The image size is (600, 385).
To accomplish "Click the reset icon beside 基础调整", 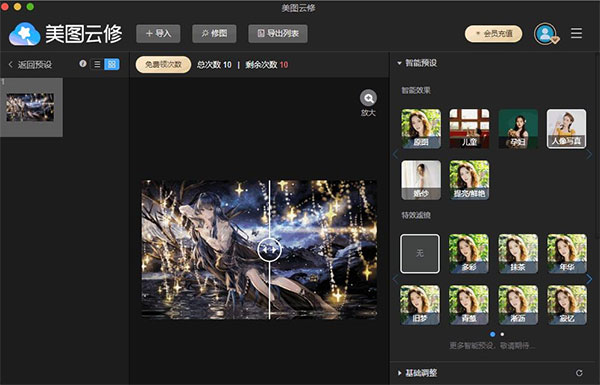I will tap(579, 373).
